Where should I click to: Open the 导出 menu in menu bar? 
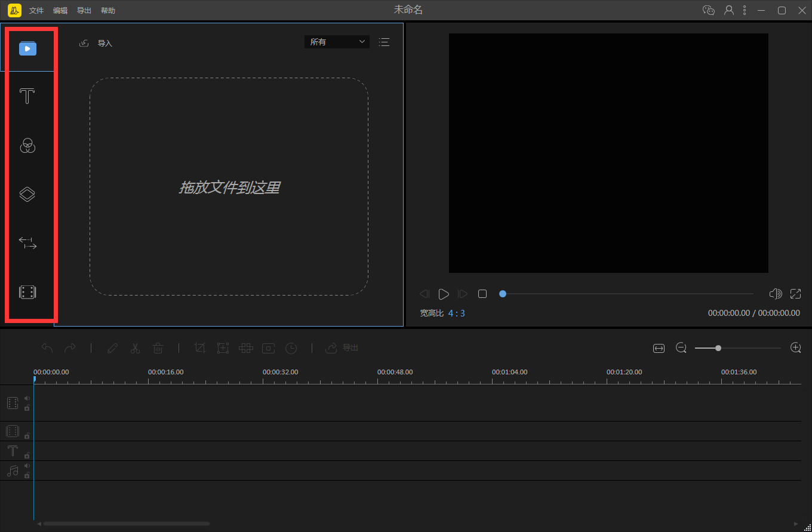pos(84,11)
